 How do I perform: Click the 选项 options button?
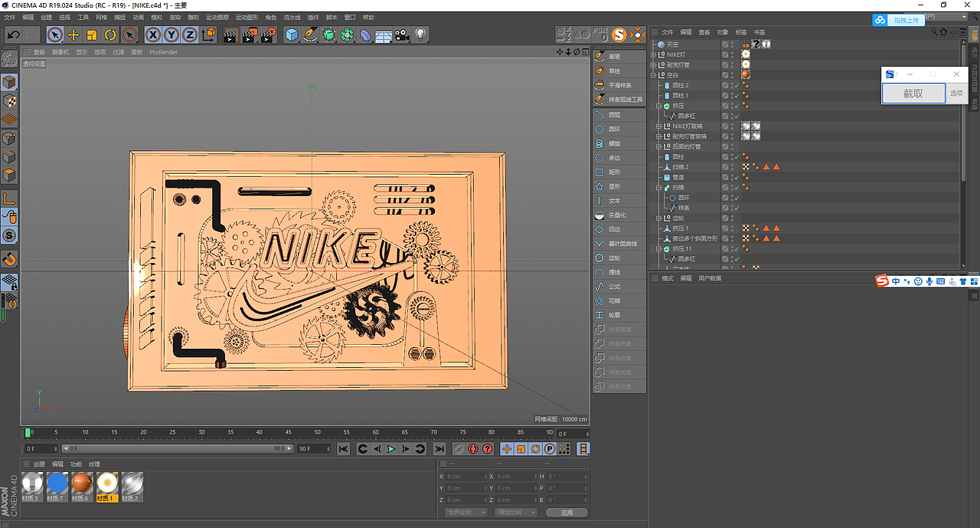[956, 93]
